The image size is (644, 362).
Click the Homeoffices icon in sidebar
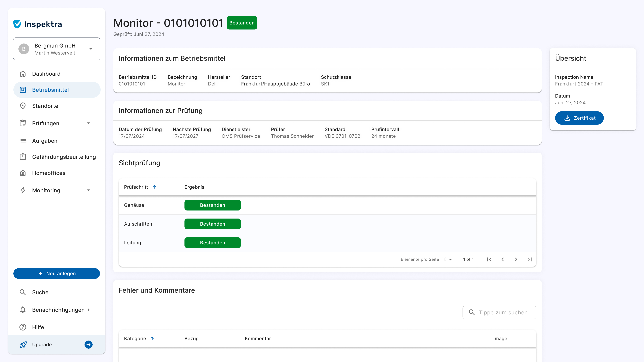click(23, 173)
